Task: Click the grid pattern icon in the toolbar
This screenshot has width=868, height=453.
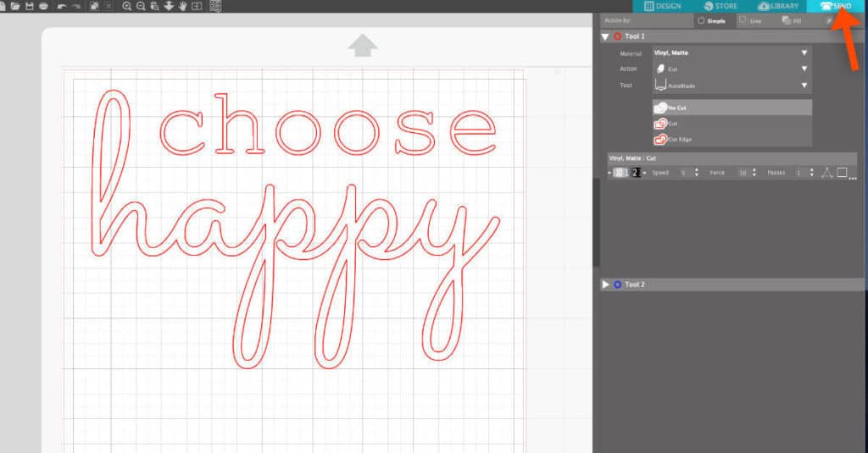Action: 215,6
